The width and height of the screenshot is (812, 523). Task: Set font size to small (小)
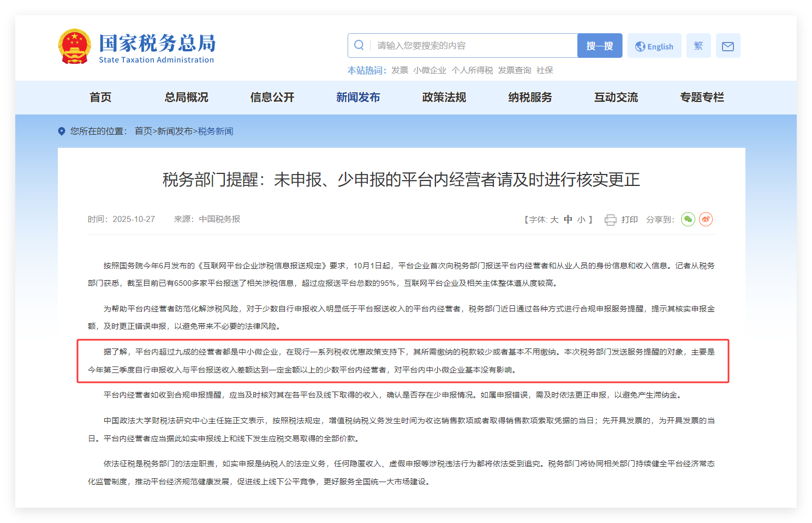click(x=581, y=220)
